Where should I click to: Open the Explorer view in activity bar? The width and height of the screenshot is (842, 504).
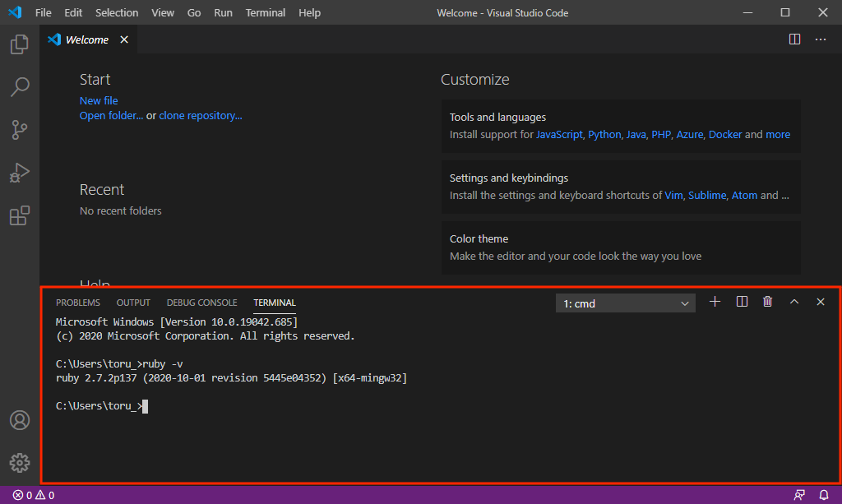20,44
